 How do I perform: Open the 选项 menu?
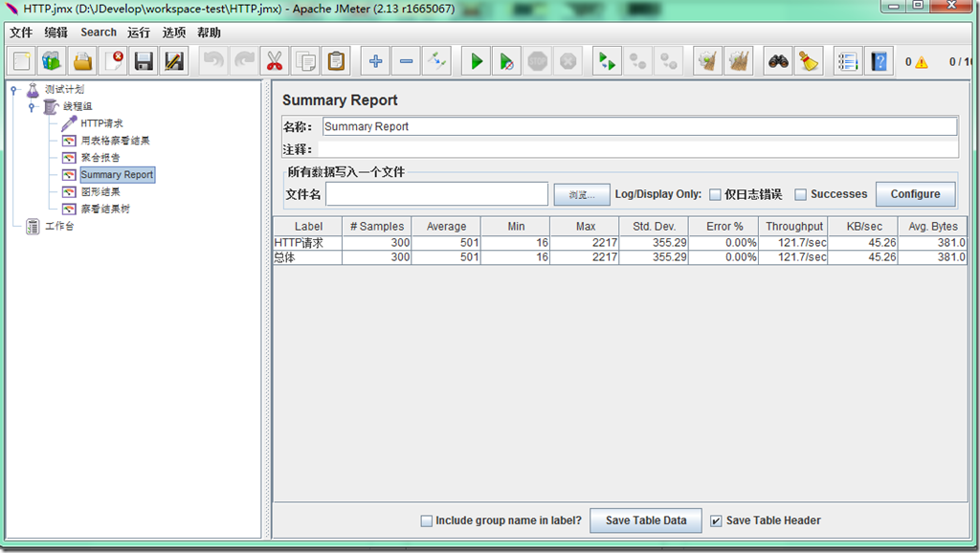[x=174, y=33]
